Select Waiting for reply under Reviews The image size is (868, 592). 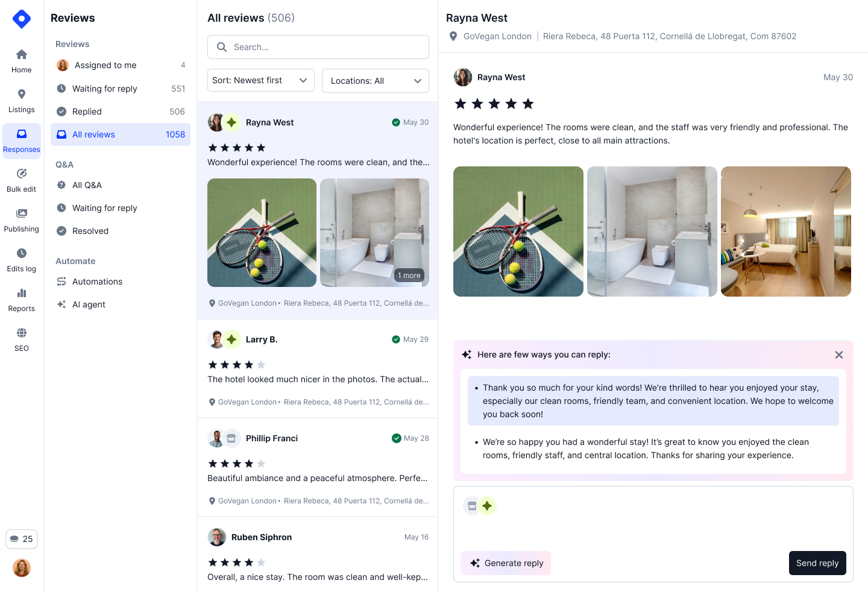coord(121,89)
